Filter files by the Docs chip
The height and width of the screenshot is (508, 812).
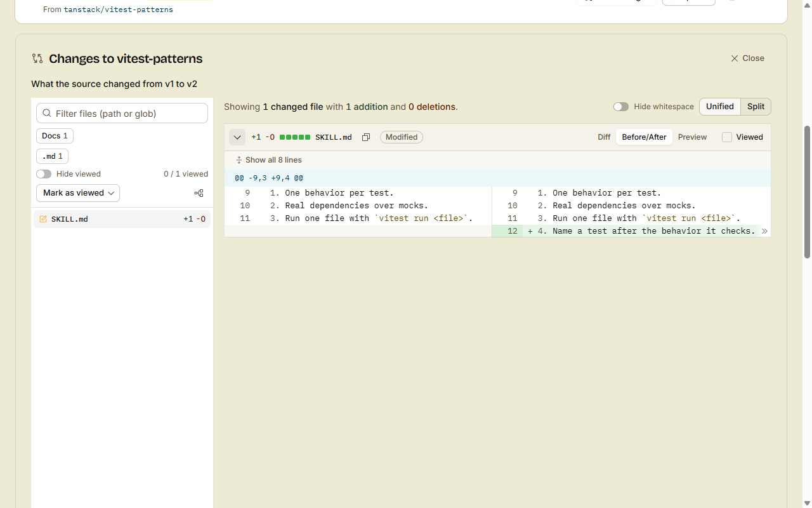[x=55, y=136]
